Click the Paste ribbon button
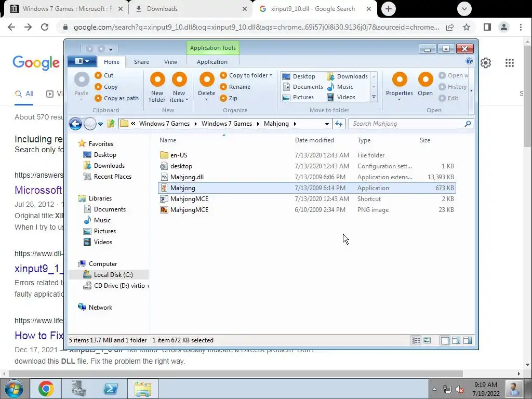 click(82, 86)
